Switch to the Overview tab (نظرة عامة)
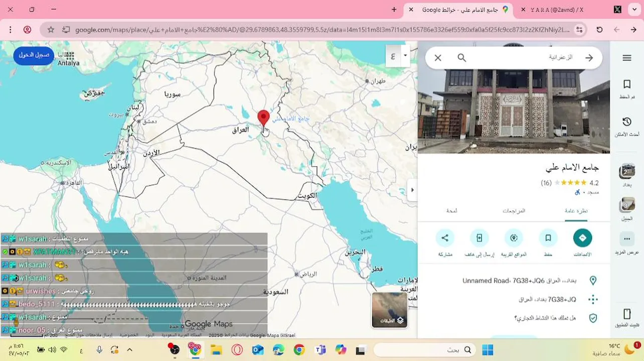This screenshot has width=644, height=361. click(576, 211)
